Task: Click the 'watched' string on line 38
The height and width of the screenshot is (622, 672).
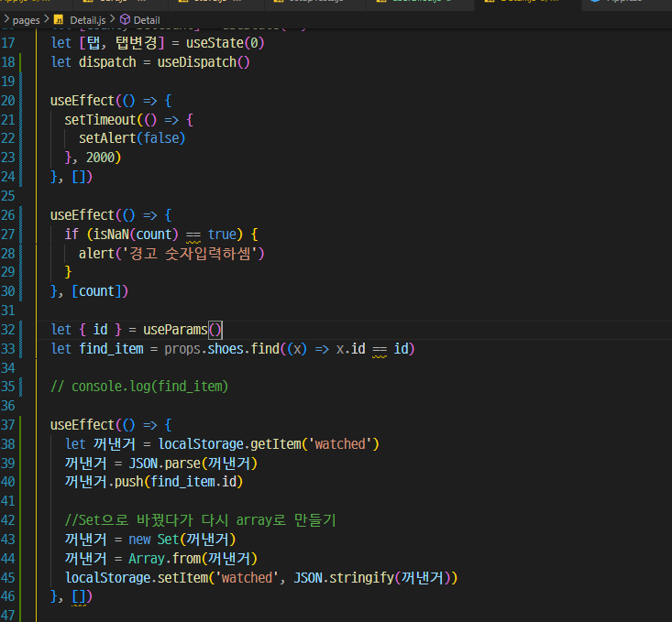Action: (x=340, y=444)
